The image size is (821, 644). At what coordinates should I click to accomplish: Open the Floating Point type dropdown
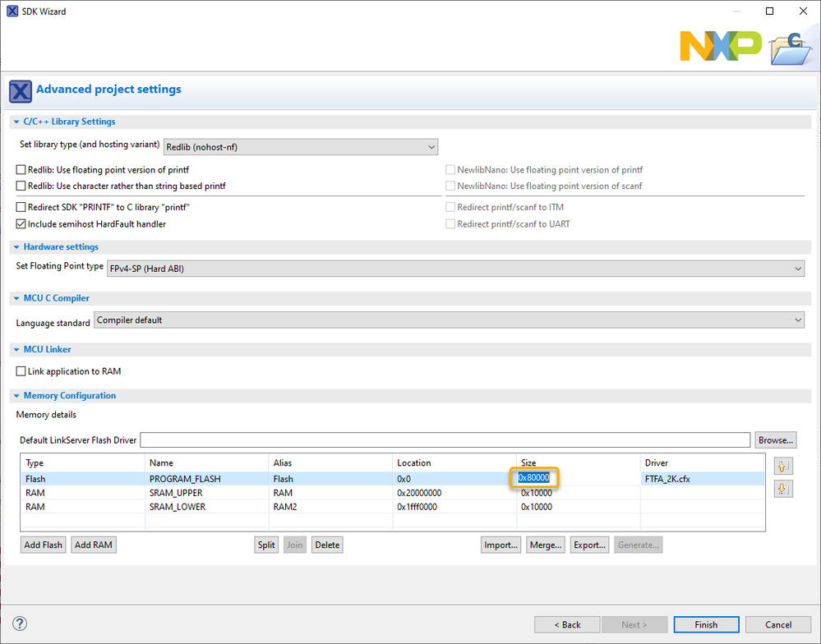pyautogui.click(x=455, y=269)
